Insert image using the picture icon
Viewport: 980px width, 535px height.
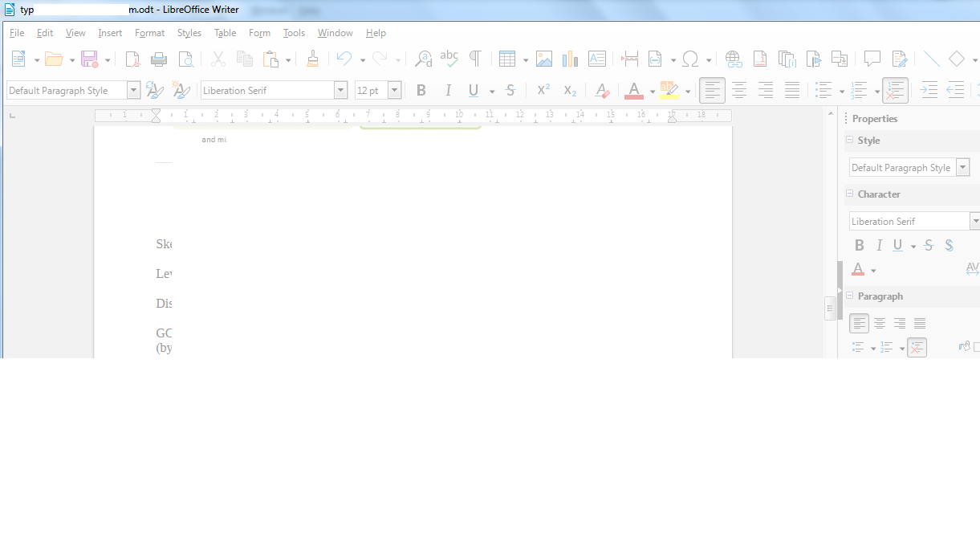tap(544, 59)
